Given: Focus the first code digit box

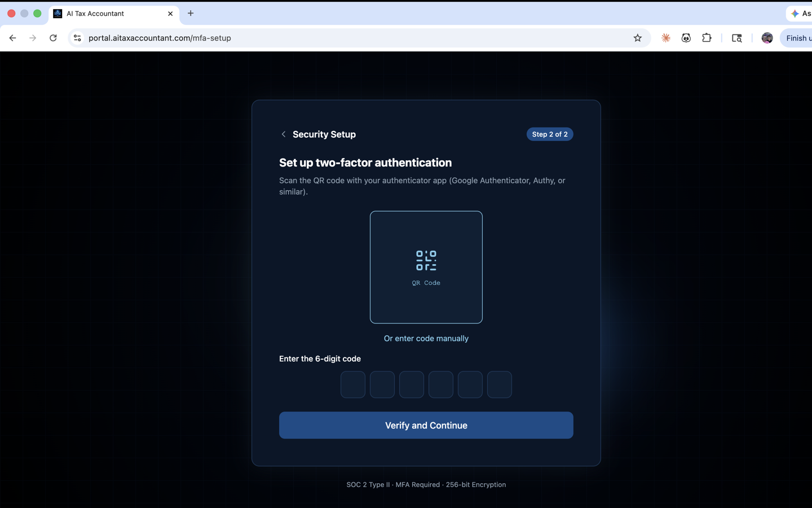Looking at the screenshot, I should click(x=353, y=384).
